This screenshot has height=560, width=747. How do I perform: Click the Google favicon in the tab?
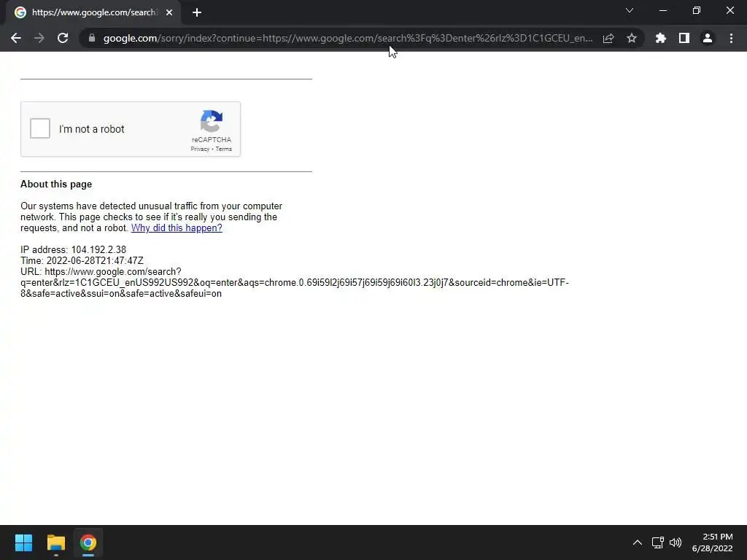point(20,12)
